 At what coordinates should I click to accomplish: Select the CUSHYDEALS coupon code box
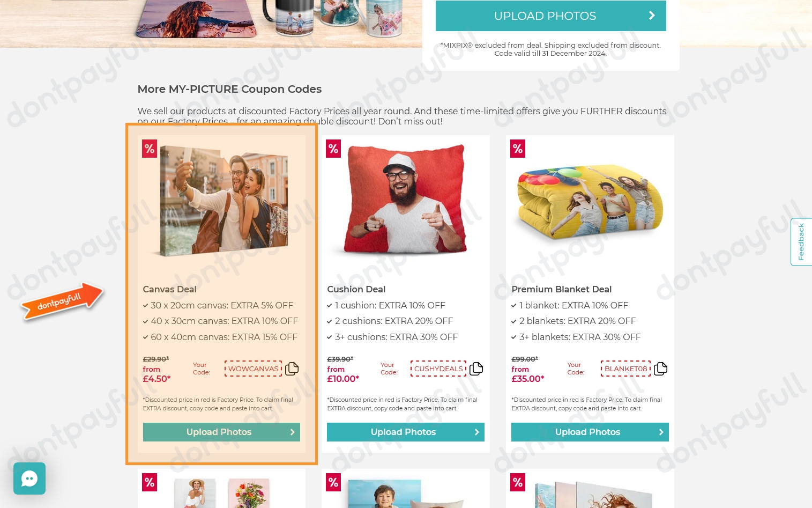point(438,369)
